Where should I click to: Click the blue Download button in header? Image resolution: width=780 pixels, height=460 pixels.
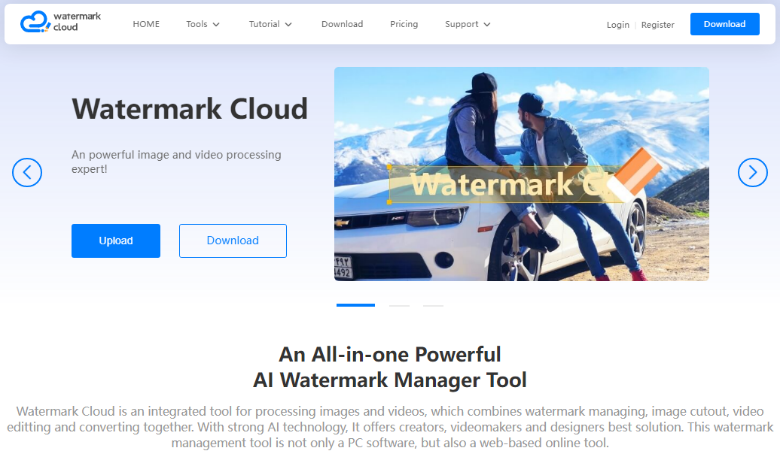[x=724, y=24]
